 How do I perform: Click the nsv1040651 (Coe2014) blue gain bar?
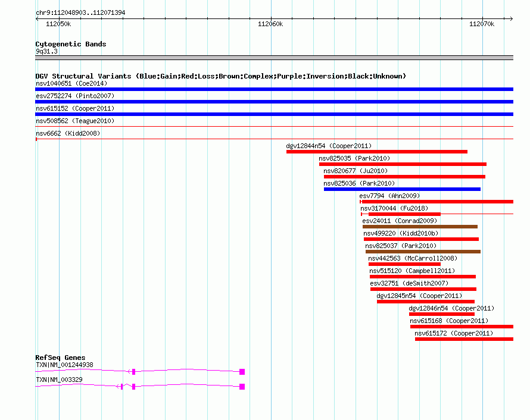tap(274, 89)
